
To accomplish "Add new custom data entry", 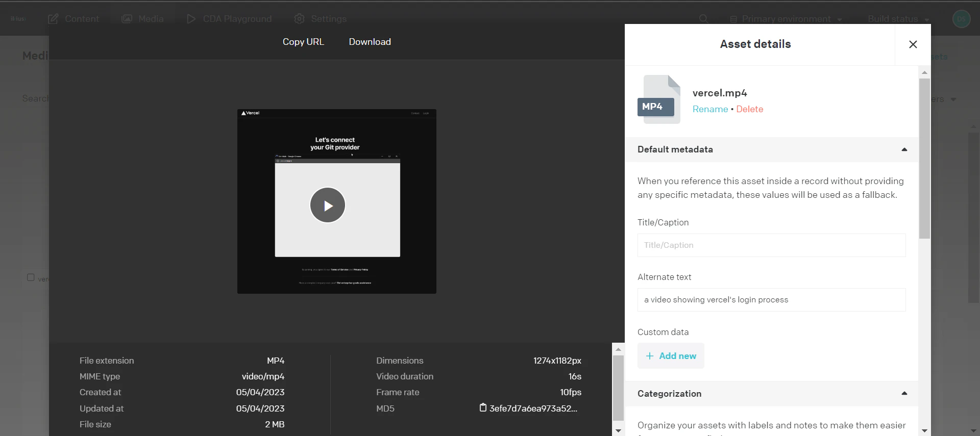I will point(671,356).
